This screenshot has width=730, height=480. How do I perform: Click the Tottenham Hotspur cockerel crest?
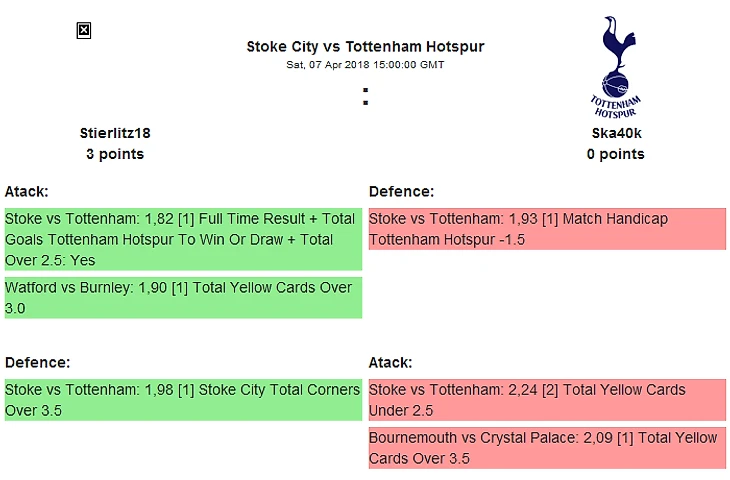coord(615,53)
